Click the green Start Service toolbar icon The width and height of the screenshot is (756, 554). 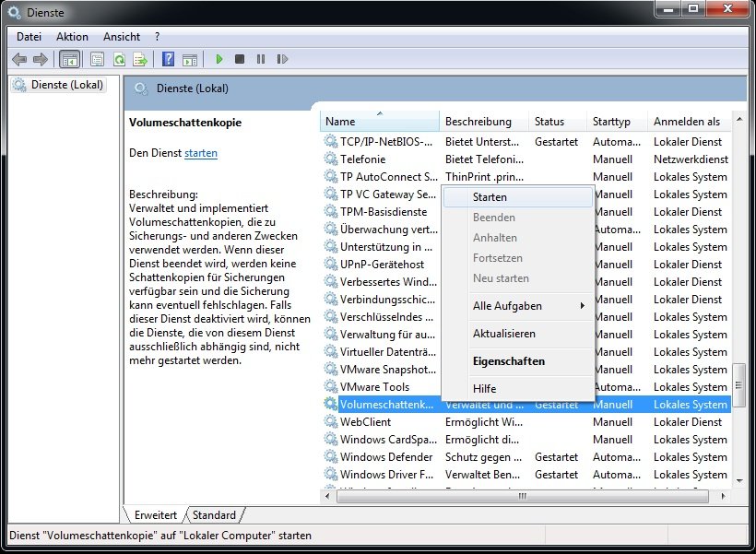click(x=219, y=60)
